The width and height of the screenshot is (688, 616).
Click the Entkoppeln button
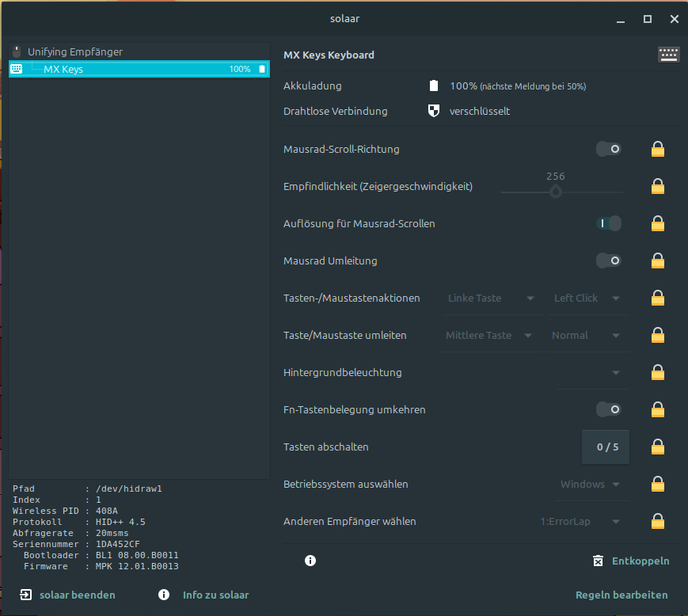[x=632, y=561]
